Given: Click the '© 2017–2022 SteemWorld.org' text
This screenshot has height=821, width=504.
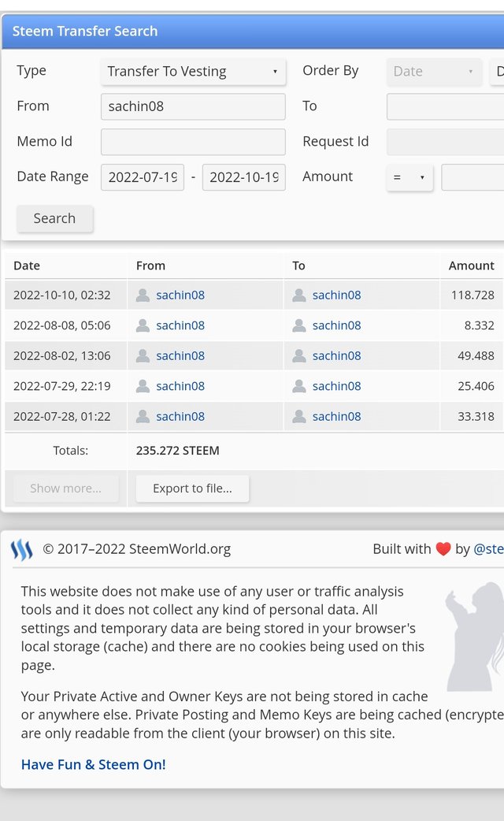Looking at the screenshot, I should 136,549.
